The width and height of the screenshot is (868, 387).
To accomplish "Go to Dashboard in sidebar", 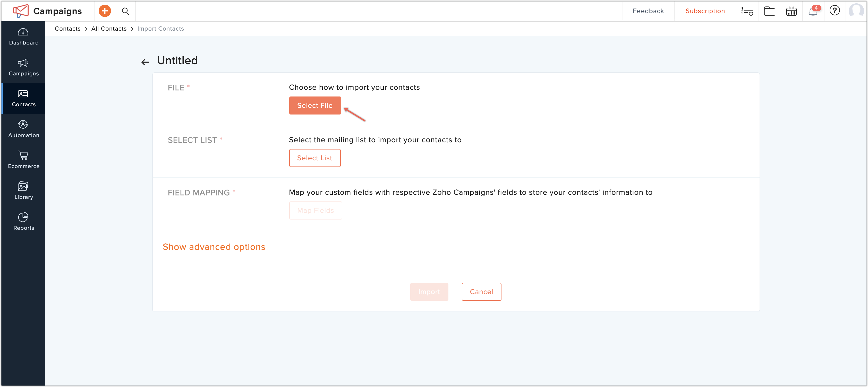I will coord(23,37).
